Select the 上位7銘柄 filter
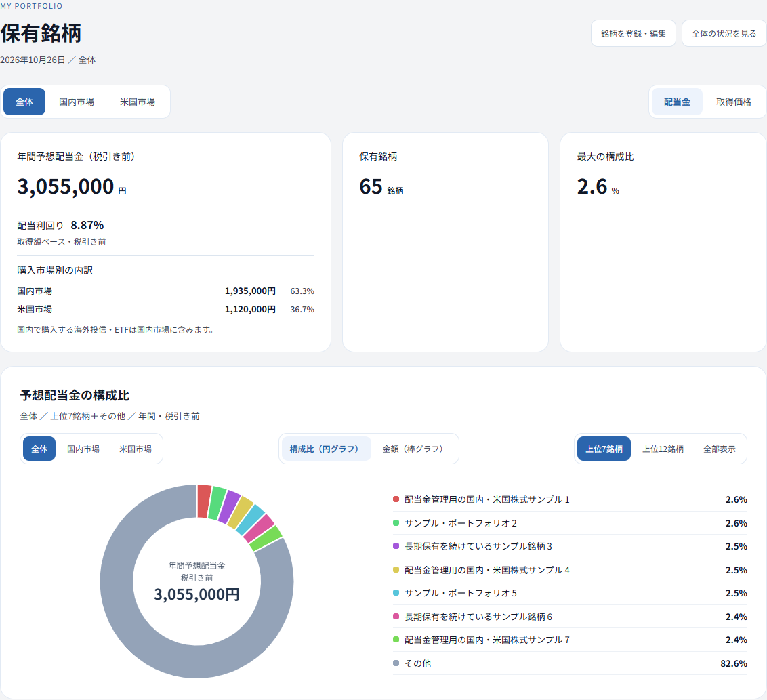Image resolution: width=767 pixels, height=700 pixels. [x=604, y=449]
